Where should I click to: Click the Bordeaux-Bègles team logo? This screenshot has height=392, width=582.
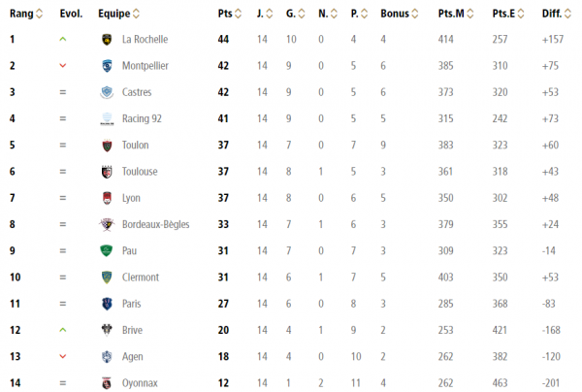coord(107,224)
